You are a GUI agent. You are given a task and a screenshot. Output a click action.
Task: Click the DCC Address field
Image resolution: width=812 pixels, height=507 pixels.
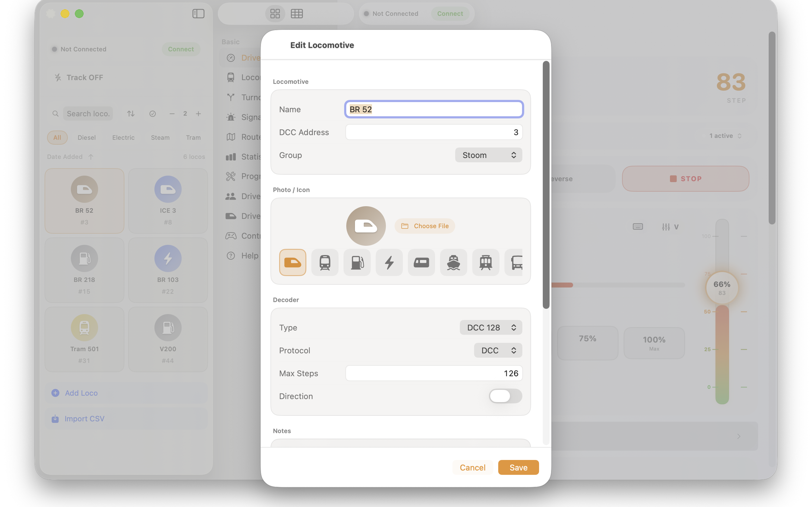click(434, 132)
